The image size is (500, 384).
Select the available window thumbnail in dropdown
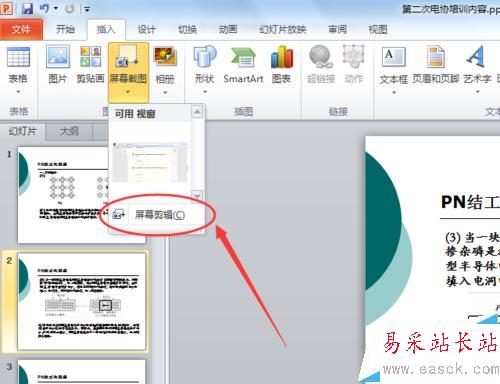pos(150,163)
